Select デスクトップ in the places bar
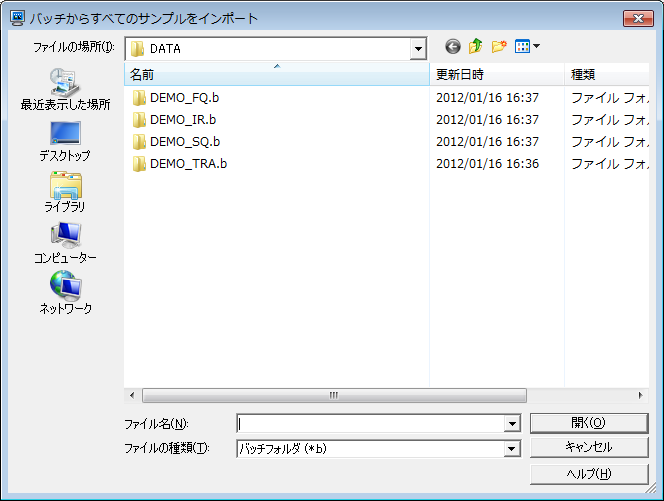664x501 pixels. pos(65,141)
